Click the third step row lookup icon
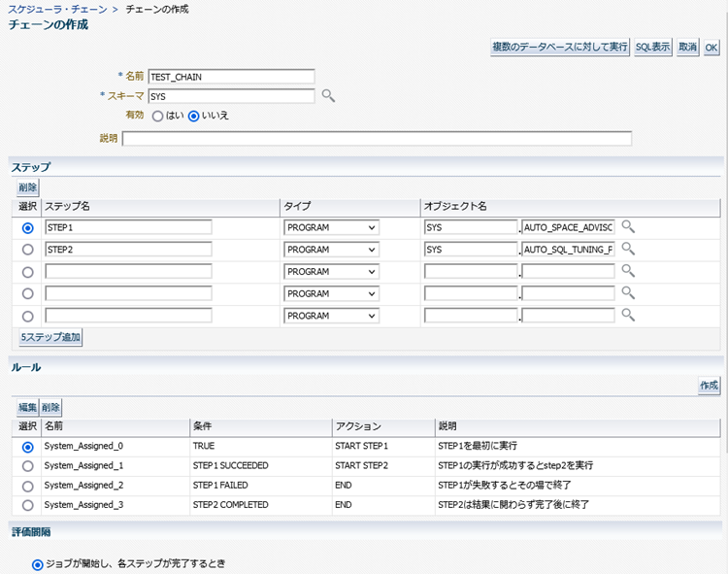This screenshot has width=728, height=574. (628, 272)
